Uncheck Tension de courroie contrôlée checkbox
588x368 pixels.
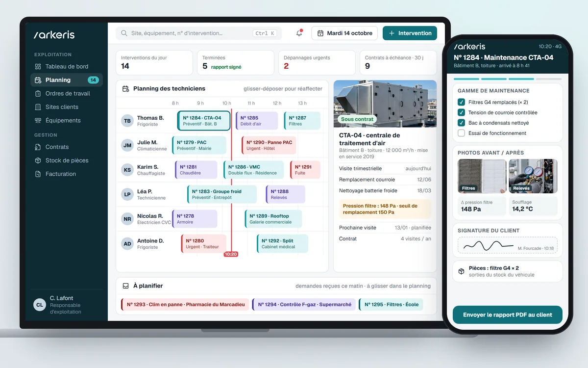click(461, 112)
